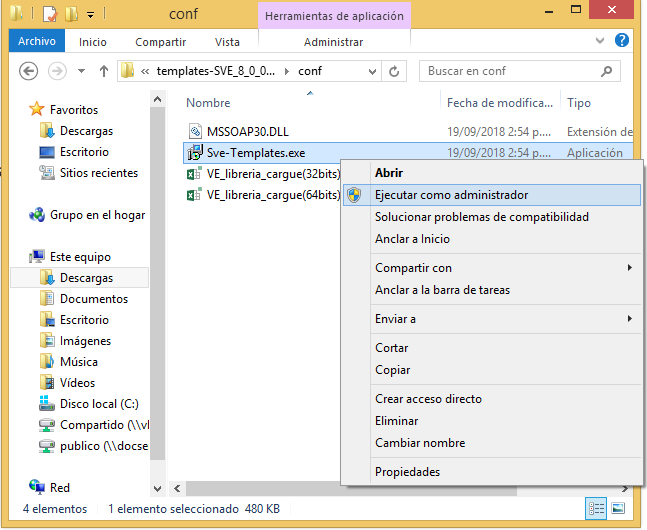Expand the Compartir con submenu
Screen dimensions: 647x530
click(492, 268)
